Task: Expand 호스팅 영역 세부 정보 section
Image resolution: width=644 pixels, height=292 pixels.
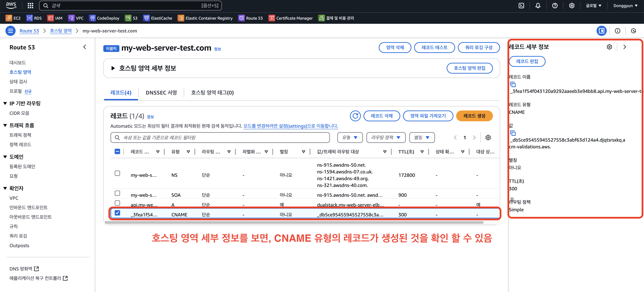Action: click(113, 68)
